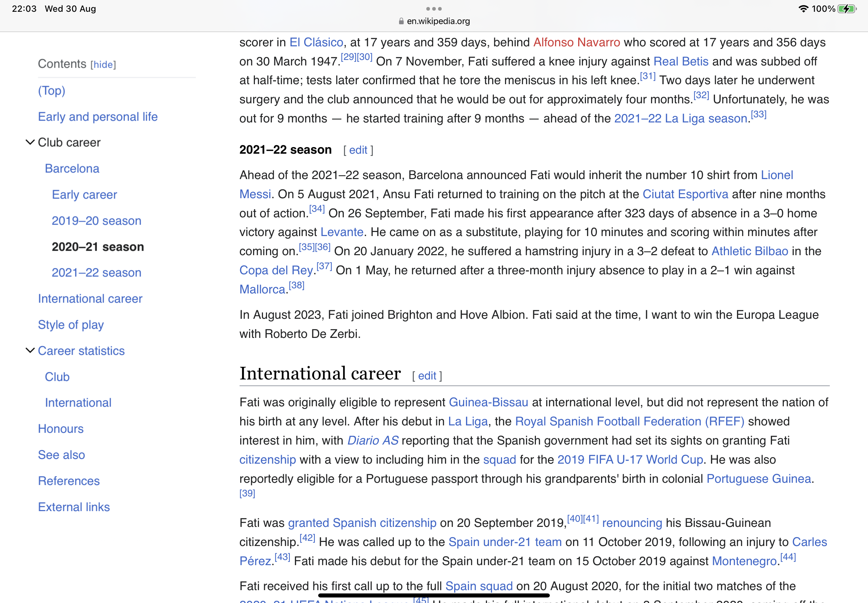Open the Levante link
Screen dimensions: 868x603
pyautogui.click(x=342, y=232)
